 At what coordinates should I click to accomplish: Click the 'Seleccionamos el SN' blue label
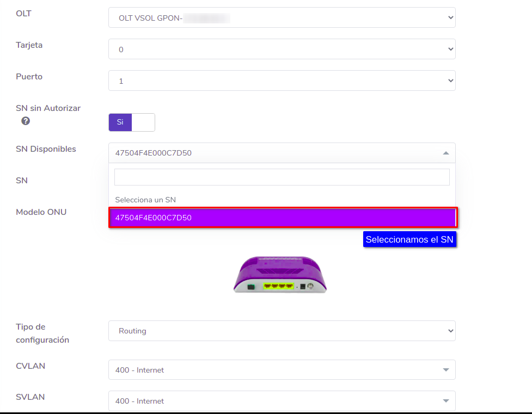409,239
